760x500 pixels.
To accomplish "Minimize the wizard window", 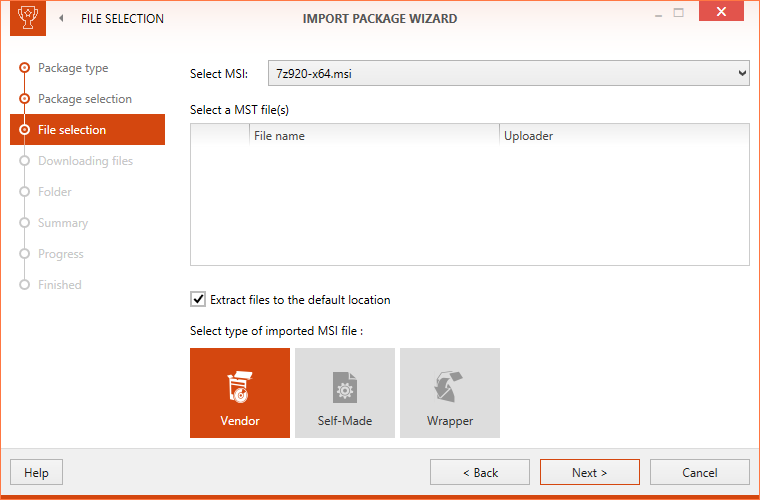I will click(658, 14).
